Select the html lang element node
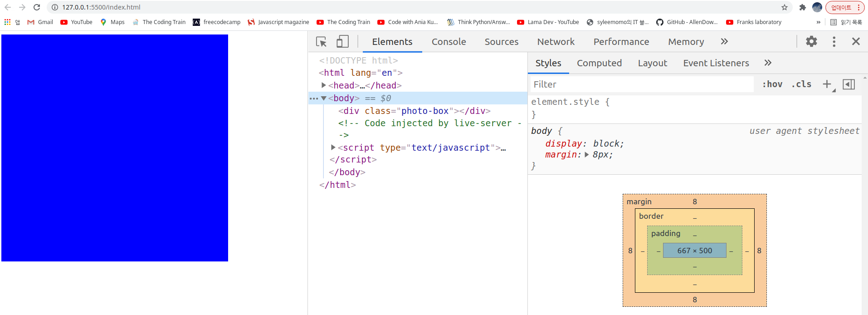This screenshot has height=315, width=868. [x=361, y=73]
